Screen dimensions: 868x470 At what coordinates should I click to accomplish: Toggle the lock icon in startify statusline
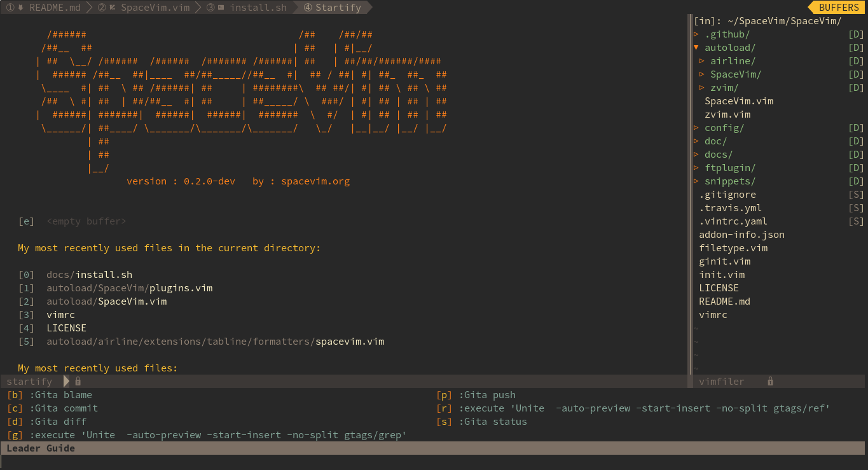[x=77, y=381]
